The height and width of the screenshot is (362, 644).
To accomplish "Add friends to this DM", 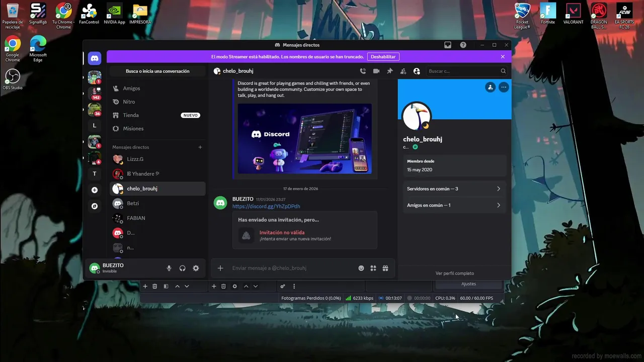I will click(403, 71).
